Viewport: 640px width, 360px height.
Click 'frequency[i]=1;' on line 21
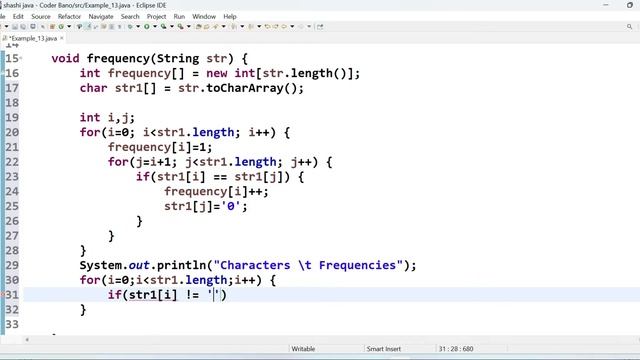[x=160, y=147]
